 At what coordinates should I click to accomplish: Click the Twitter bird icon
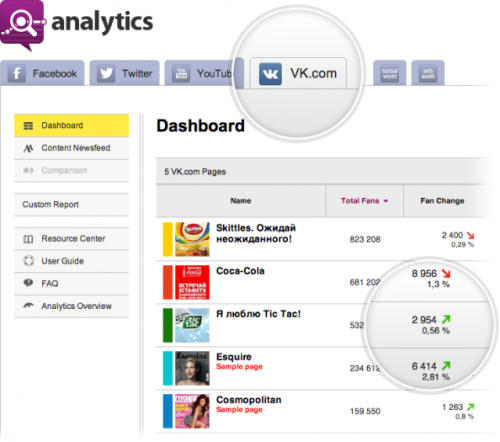tap(106, 73)
